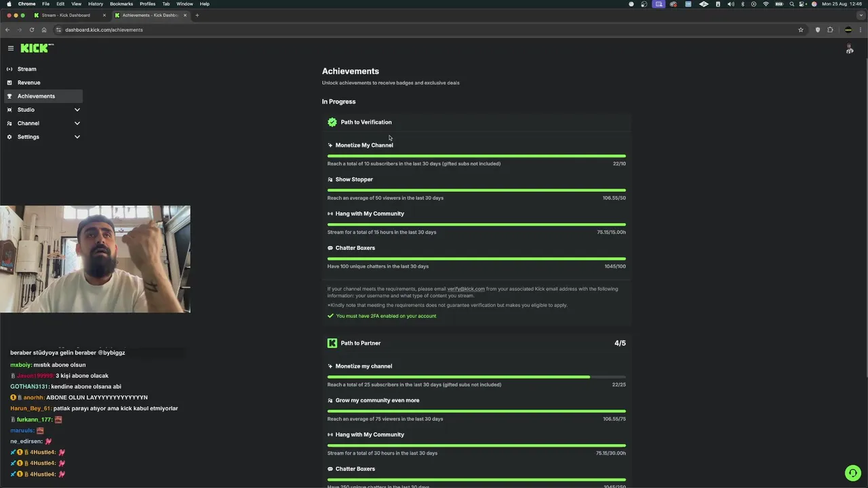Click the 22/10 subscriber count
The height and width of the screenshot is (488, 868).
(619, 163)
